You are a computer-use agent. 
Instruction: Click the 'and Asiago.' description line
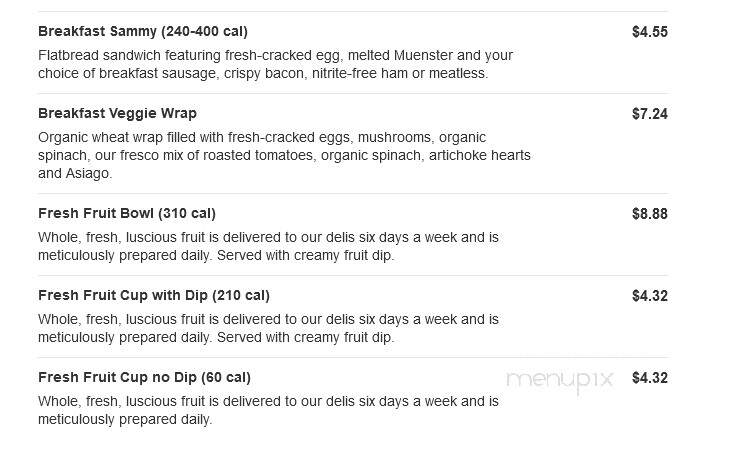tap(75, 173)
